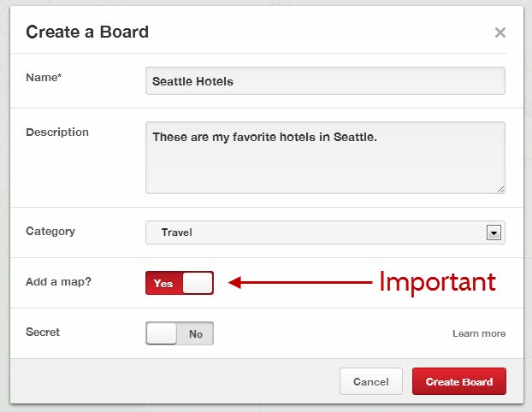Open the Learn more link
The image size is (532, 412).
(x=479, y=333)
